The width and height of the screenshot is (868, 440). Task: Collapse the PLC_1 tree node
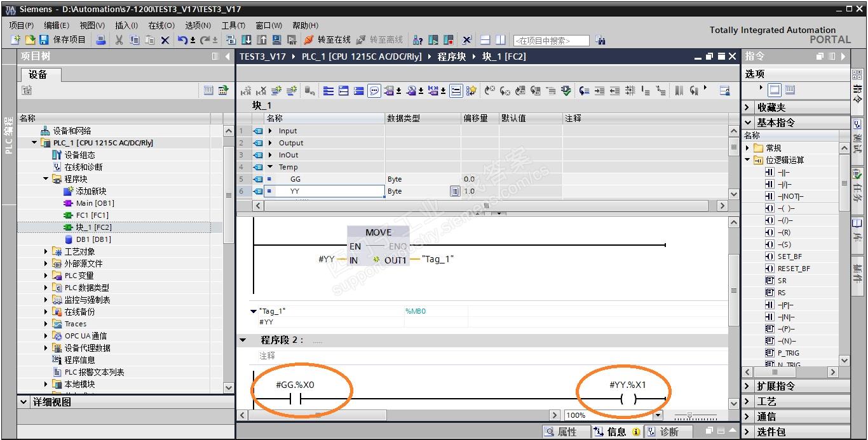[x=35, y=143]
